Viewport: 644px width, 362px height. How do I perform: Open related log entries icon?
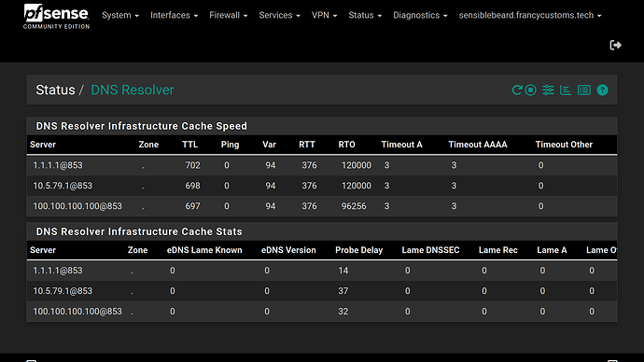pyautogui.click(x=584, y=90)
